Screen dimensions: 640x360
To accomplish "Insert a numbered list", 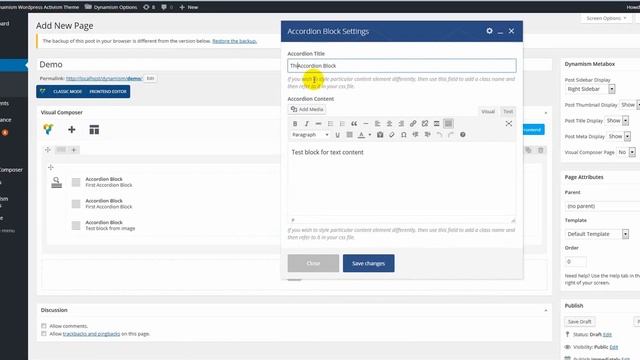I will tap(342, 124).
